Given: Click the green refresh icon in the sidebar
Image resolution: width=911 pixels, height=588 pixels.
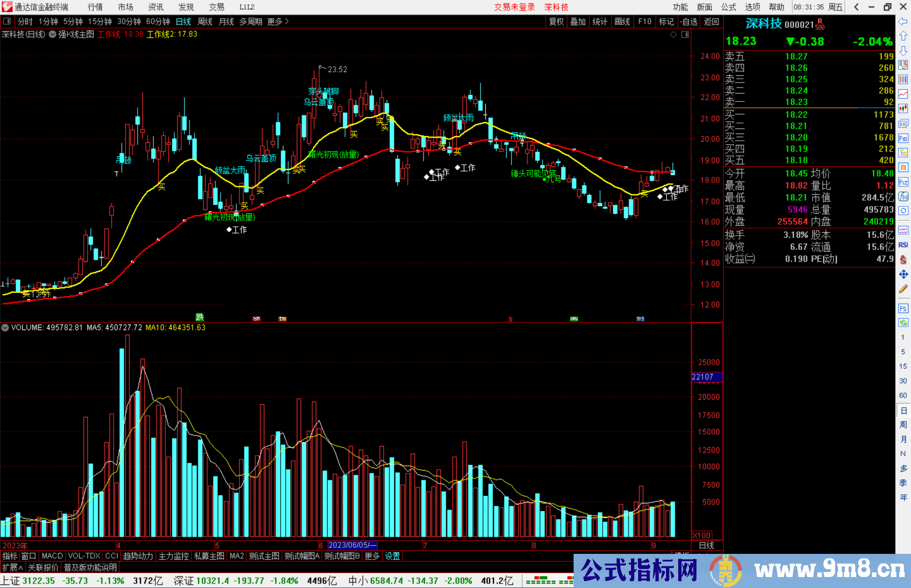Looking at the screenshot, I should point(903,323).
